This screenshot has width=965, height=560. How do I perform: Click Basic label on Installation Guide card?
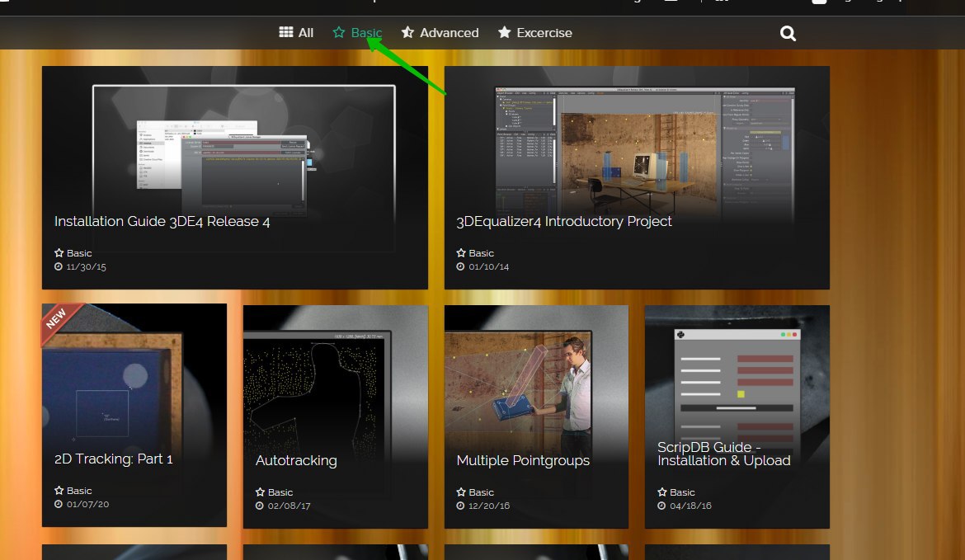pyautogui.click(x=79, y=253)
